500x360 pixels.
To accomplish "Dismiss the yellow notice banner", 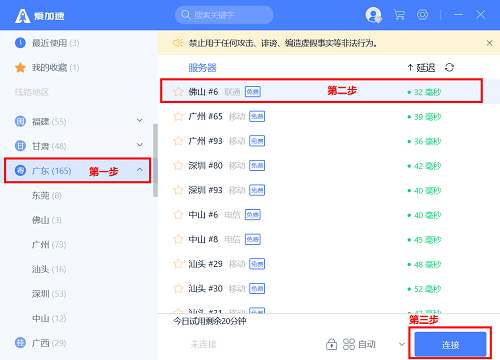I will (x=489, y=43).
